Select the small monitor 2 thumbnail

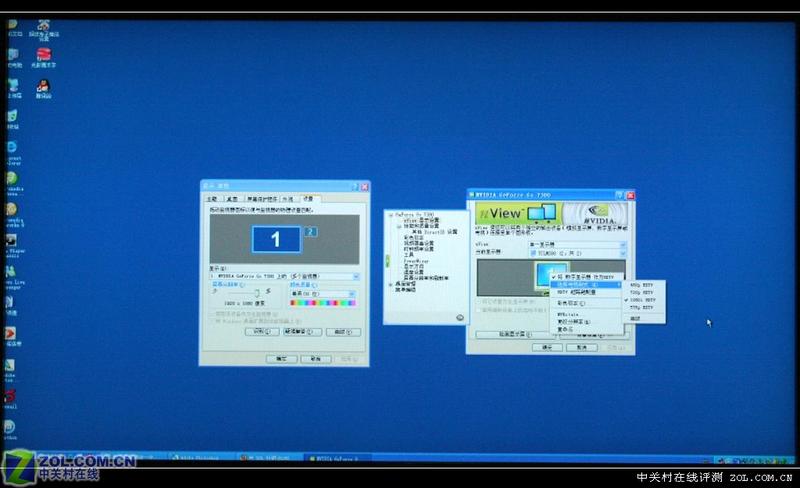pyautogui.click(x=311, y=232)
